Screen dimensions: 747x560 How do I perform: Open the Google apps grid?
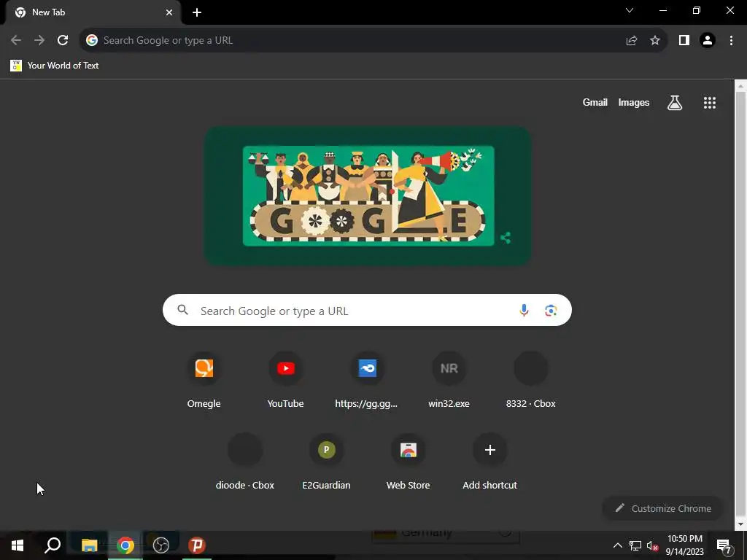710,103
